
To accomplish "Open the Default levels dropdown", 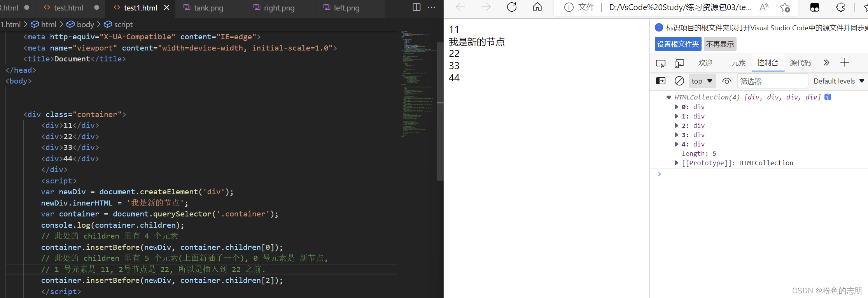I will tap(839, 81).
